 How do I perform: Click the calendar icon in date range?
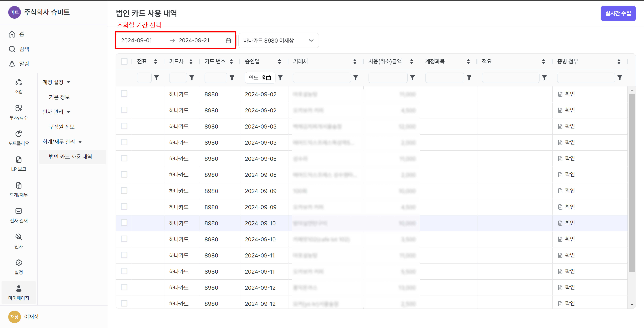click(x=228, y=41)
